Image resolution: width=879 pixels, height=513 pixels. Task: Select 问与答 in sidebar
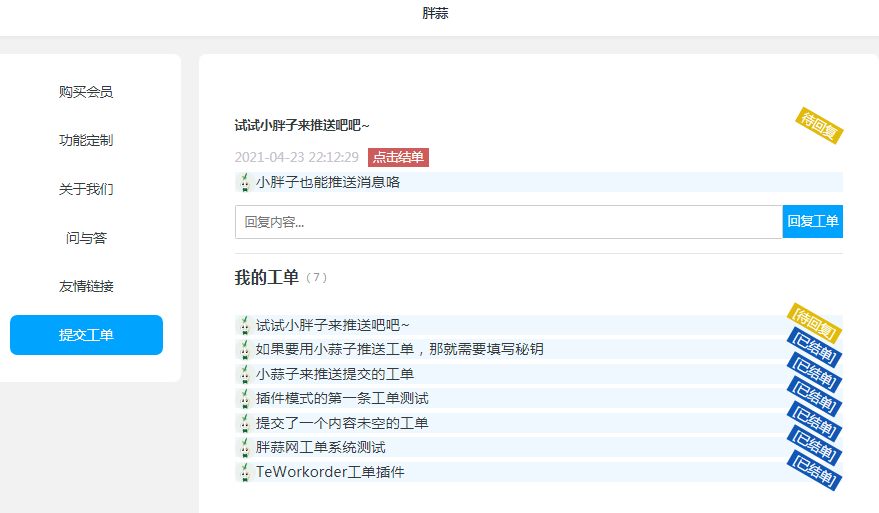tap(86, 238)
